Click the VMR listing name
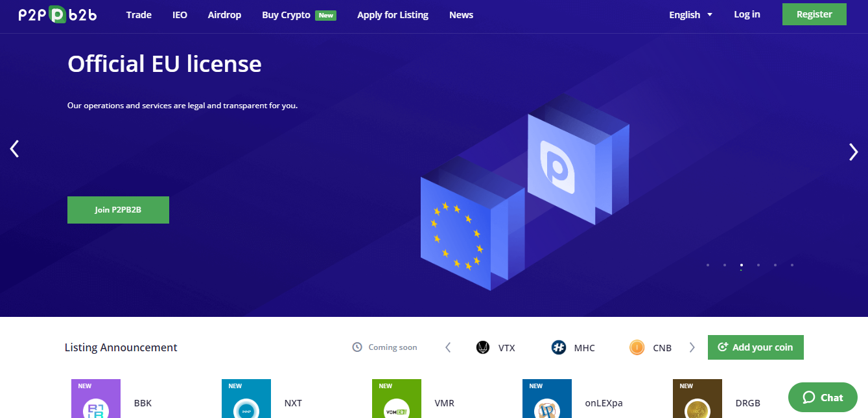 tap(445, 403)
